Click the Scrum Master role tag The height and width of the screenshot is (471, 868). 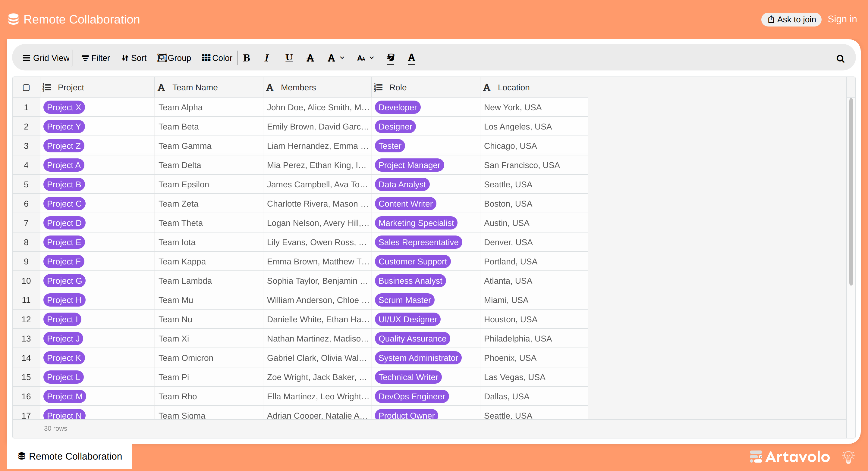click(405, 300)
